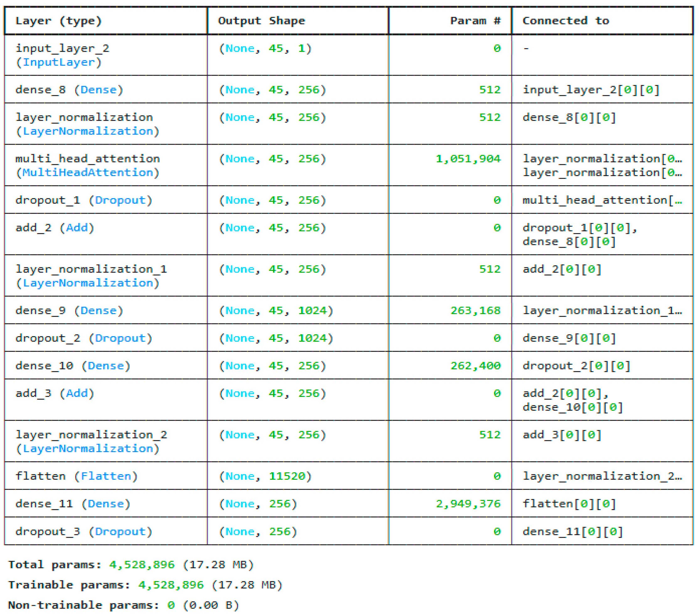Click dense_11[0][0] in the dropout_3 row

point(572,531)
